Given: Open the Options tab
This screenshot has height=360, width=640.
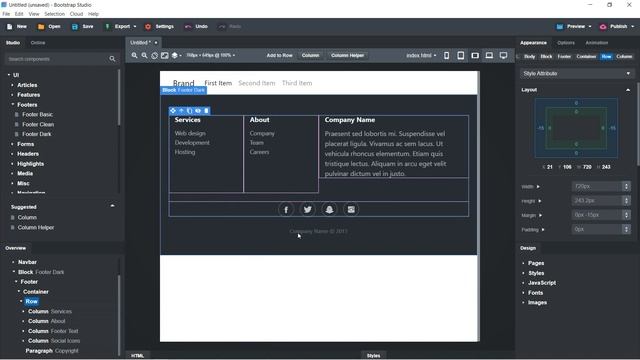Looking at the screenshot, I should [566, 43].
